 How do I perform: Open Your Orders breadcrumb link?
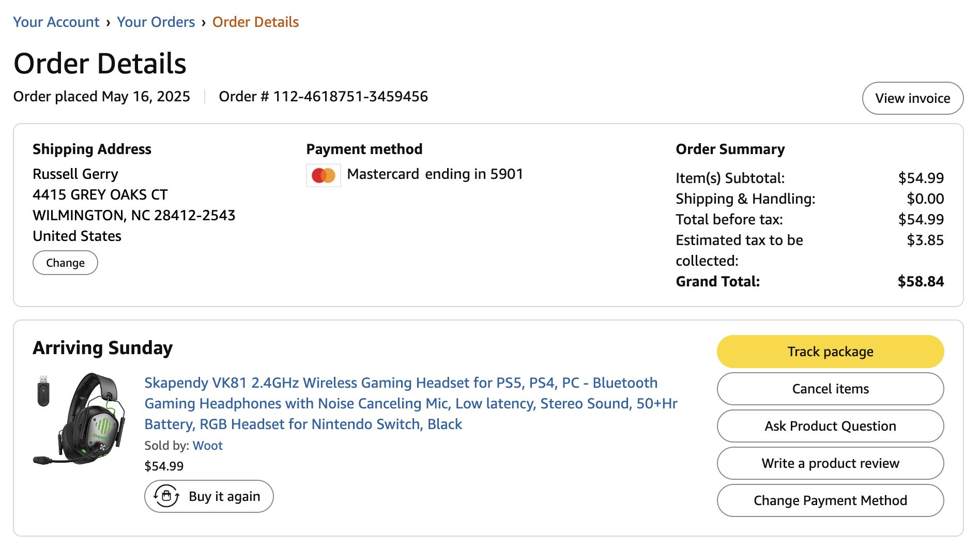[156, 22]
